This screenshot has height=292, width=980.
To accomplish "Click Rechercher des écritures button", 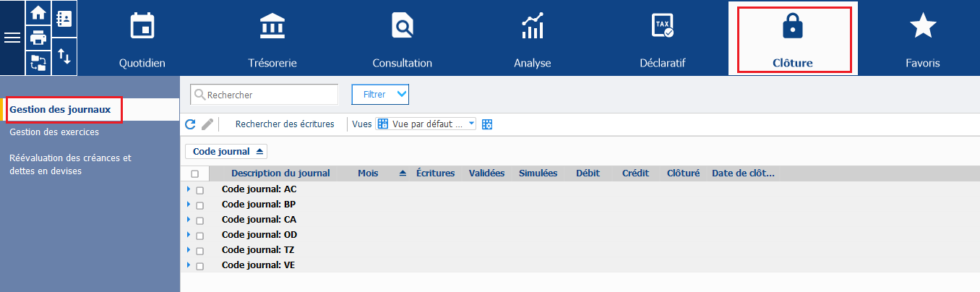I will coord(285,124).
